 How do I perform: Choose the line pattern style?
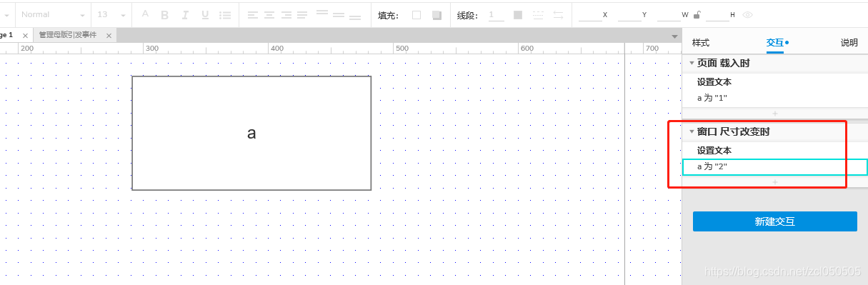538,14
